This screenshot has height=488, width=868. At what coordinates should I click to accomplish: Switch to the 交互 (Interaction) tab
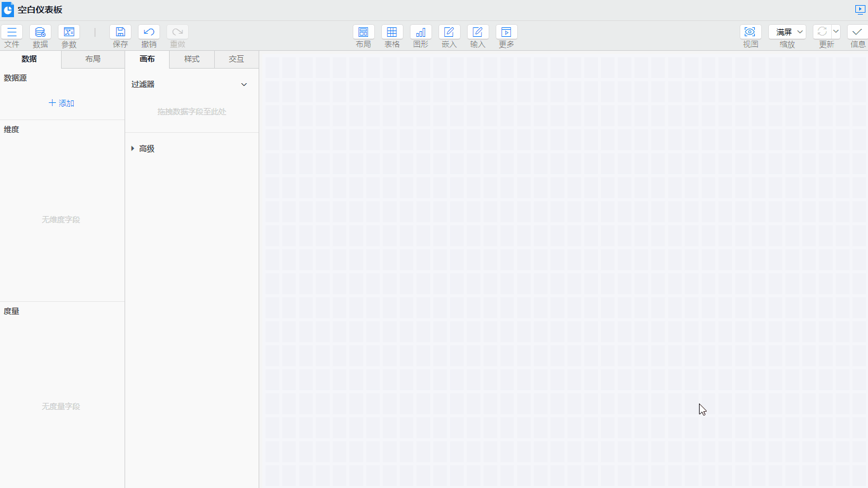click(x=236, y=59)
